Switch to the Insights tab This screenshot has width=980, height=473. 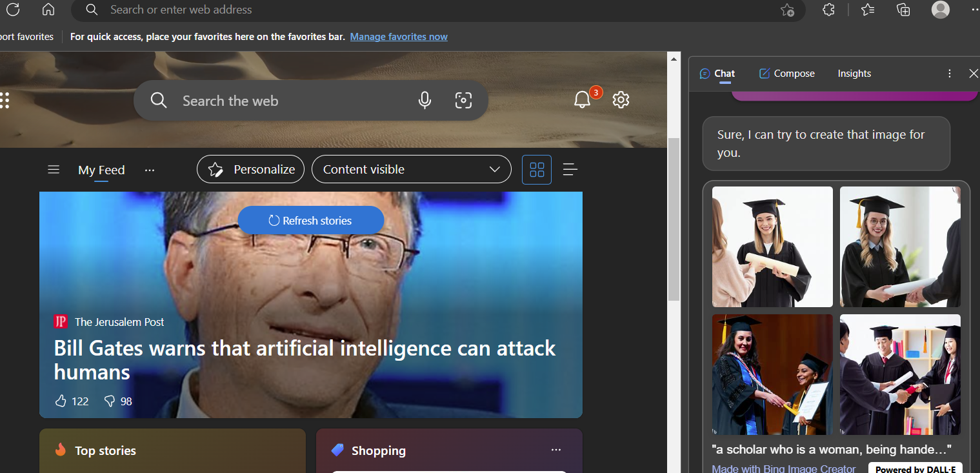click(854, 74)
